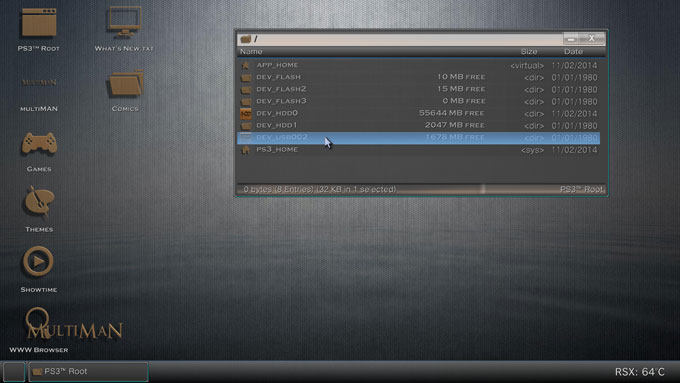Select the dev_usb002 entry name
The image size is (680, 383).
(282, 137)
